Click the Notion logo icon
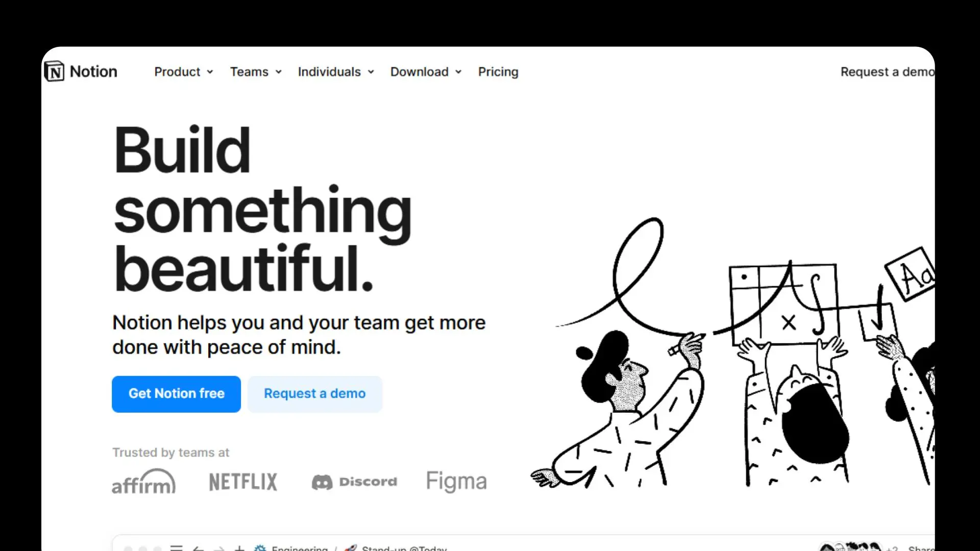This screenshot has height=551, width=980. [54, 71]
